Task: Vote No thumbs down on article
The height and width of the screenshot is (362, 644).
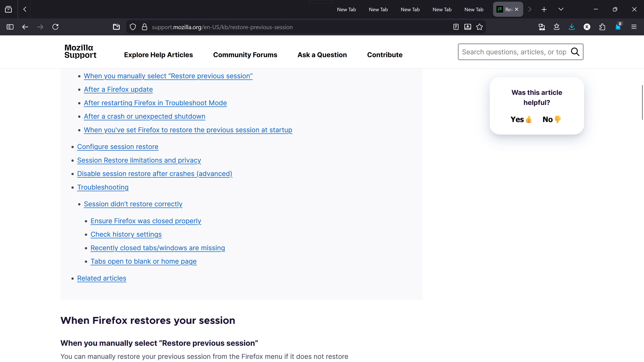Action: (551, 119)
